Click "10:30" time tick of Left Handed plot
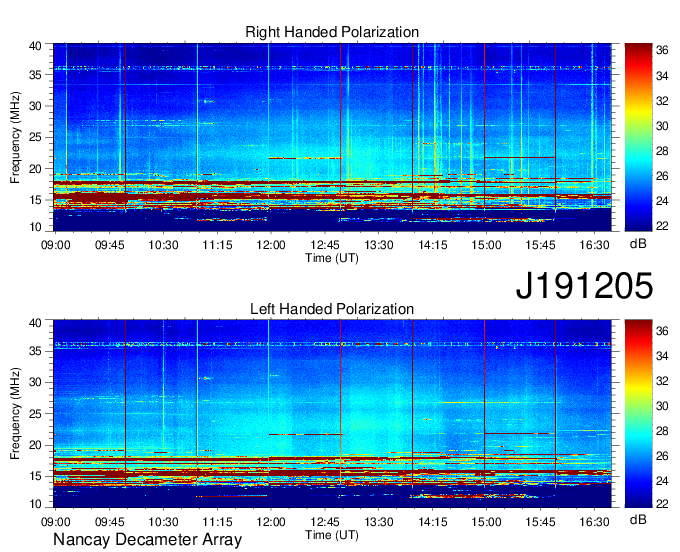 click(x=163, y=522)
